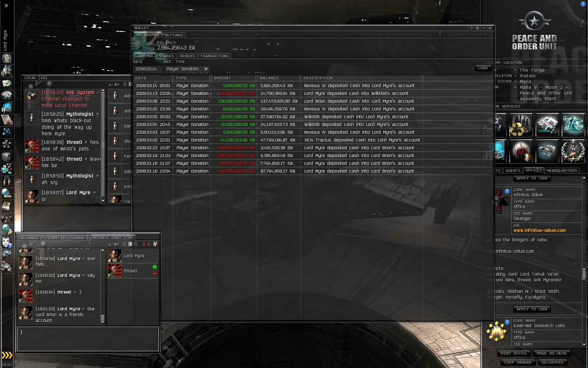Click the yellow chevrons icon at sidebar bottom
This screenshot has height=368, width=588.
coord(7,355)
